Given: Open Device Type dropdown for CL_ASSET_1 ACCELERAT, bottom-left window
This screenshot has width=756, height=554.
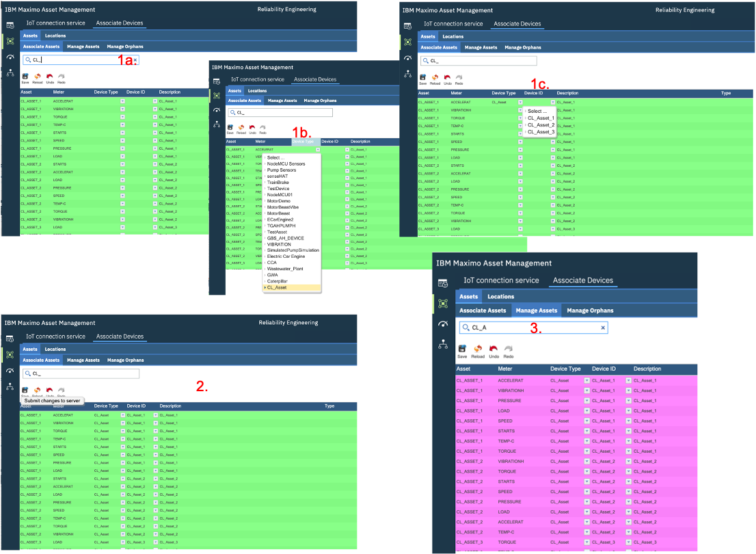Looking at the screenshot, I should (123, 415).
